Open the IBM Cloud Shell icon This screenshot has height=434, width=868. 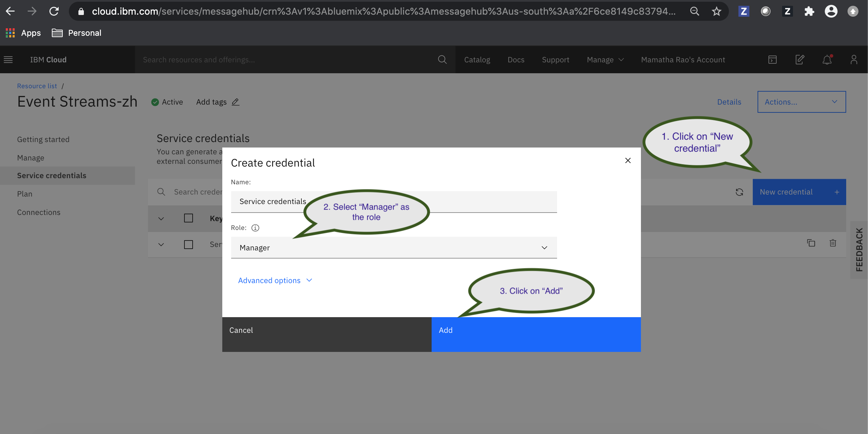772,60
